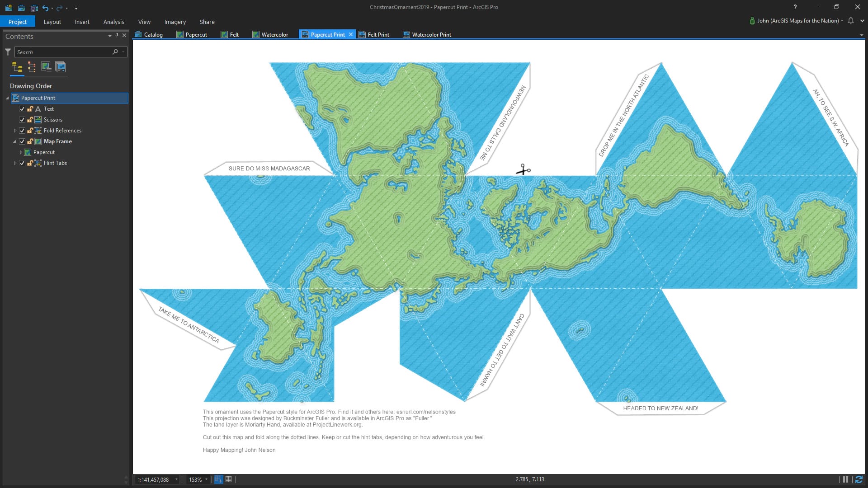
Task: Select List By Map Series icon
Action: (61, 67)
